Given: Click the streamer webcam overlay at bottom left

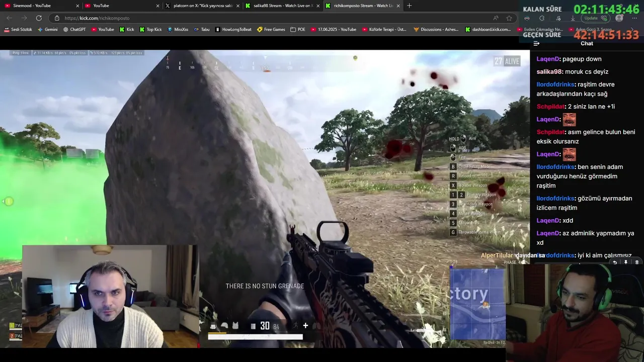Looking at the screenshot, I should [111, 297].
